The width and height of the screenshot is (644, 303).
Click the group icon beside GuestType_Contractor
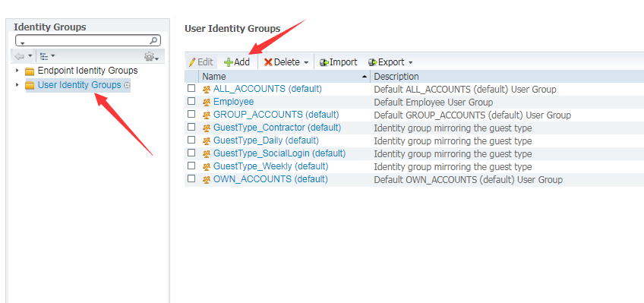[206, 128]
